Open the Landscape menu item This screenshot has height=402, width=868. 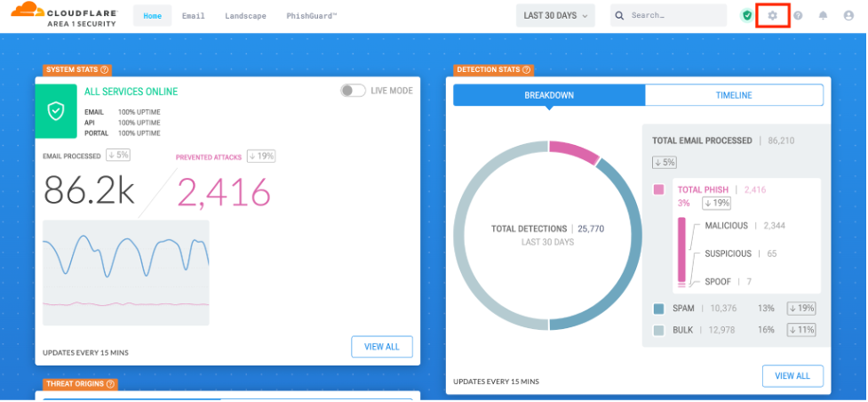(245, 16)
